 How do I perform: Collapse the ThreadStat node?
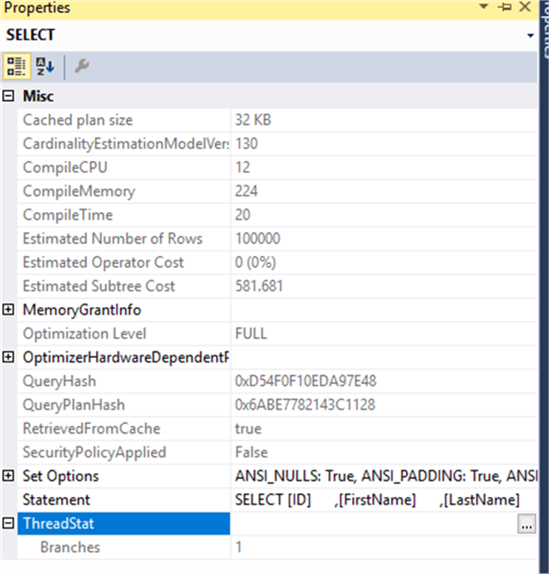tap(8, 523)
